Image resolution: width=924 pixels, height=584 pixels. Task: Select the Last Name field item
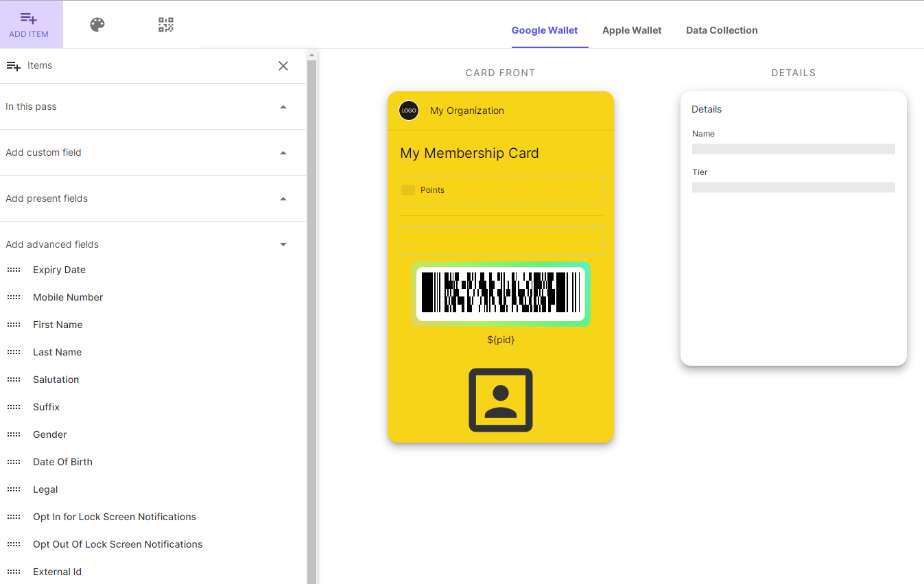pyautogui.click(x=57, y=352)
